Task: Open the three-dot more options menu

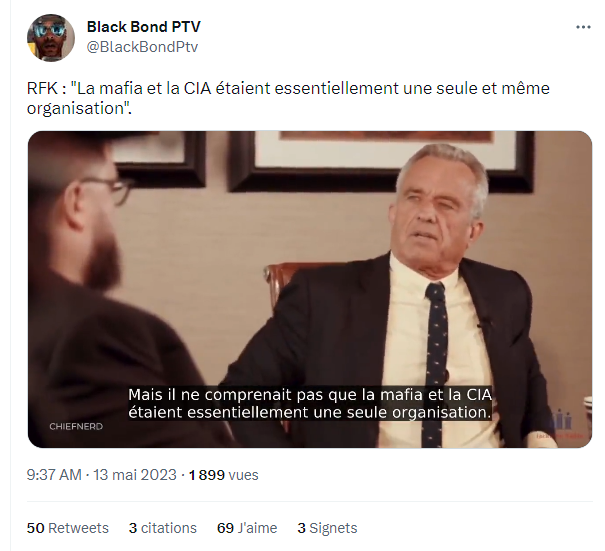Action: pyautogui.click(x=583, y=27)
